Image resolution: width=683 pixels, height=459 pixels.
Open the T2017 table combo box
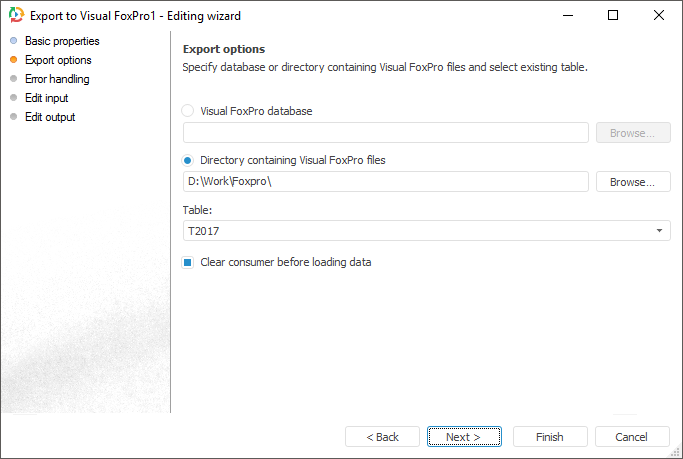[420, 231]
